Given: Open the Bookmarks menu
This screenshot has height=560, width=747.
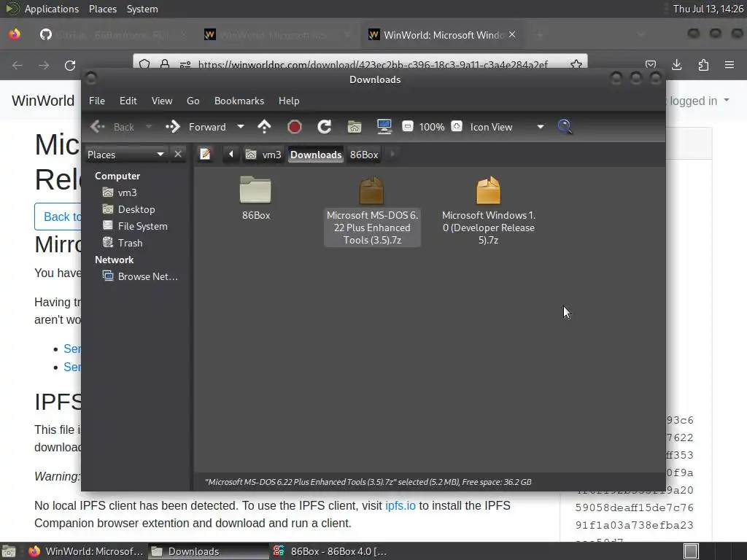Looking at the screenshot, I should 239,101.
